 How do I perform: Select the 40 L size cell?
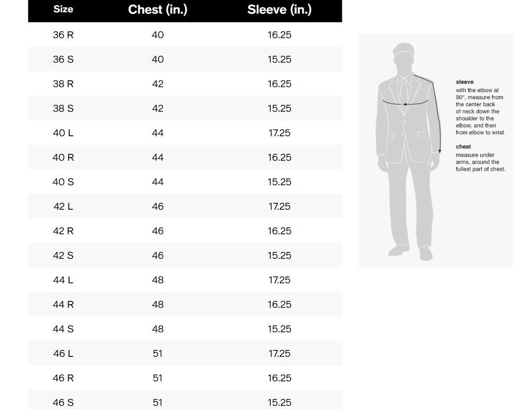click(x=63, y=133)
